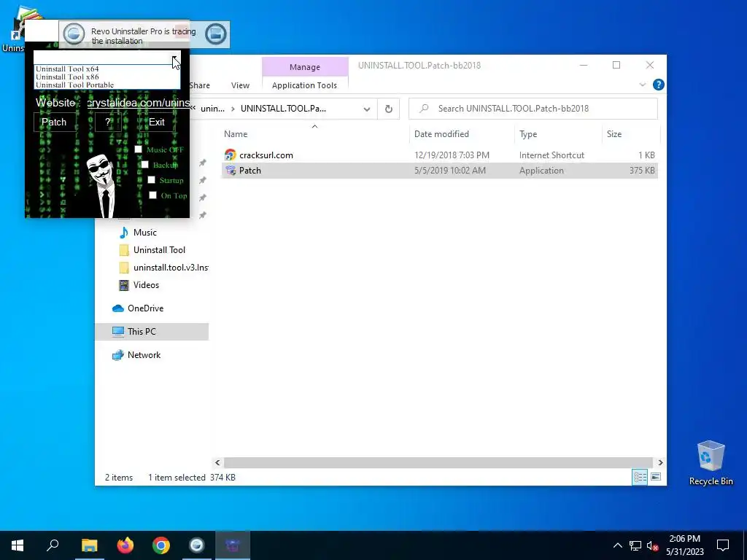Viewport: 747px width, 560px height.
Task: Click the Search UNINSTALL.TOOL.Patch-bb2018 field
Action: (533, 109)
